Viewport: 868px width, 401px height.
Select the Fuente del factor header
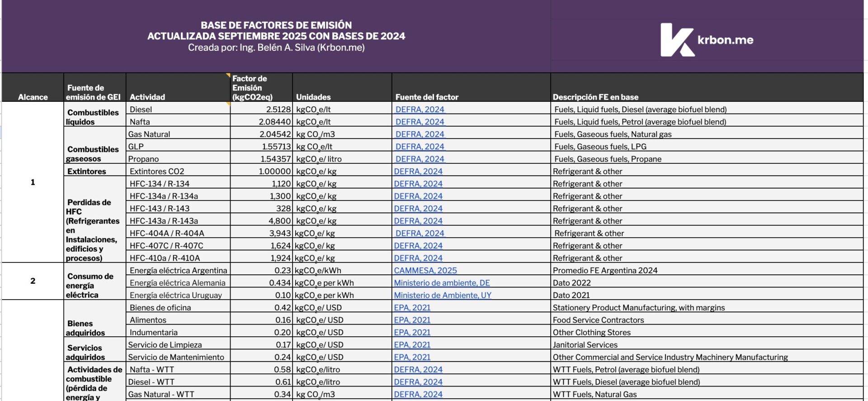pyautogui.click(x=471, y=87)
